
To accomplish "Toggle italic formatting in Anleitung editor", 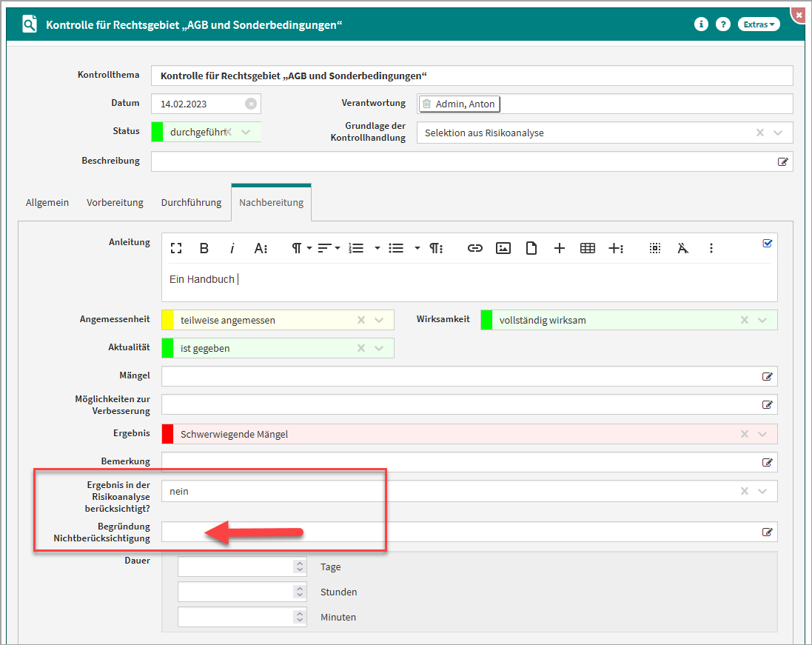I will point(232,248).
